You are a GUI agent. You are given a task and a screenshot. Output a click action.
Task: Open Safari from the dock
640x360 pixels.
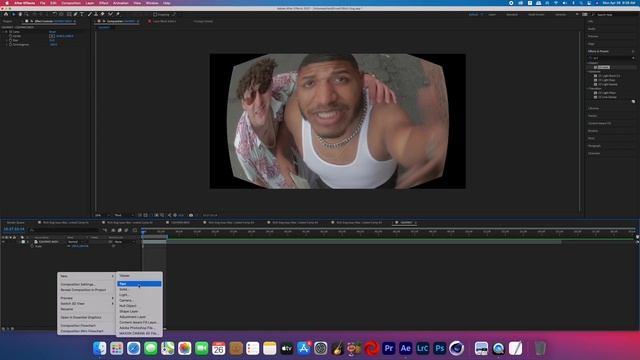[133, 348]
